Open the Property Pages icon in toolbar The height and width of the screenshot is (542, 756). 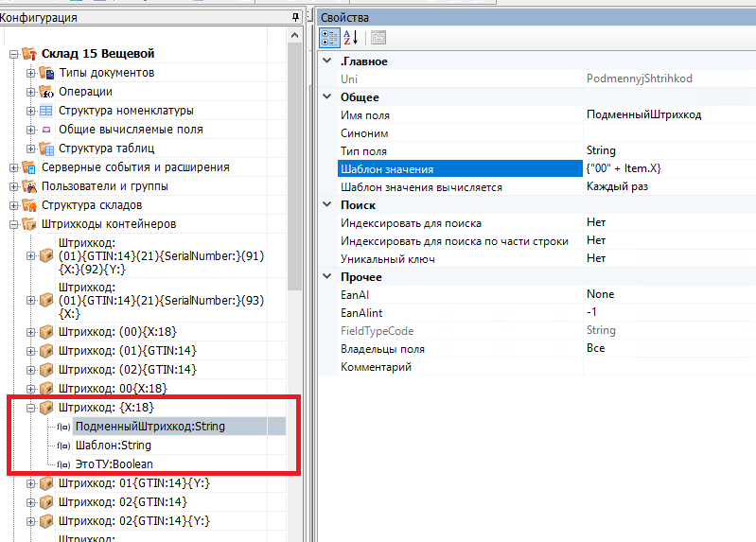(378, 38)
